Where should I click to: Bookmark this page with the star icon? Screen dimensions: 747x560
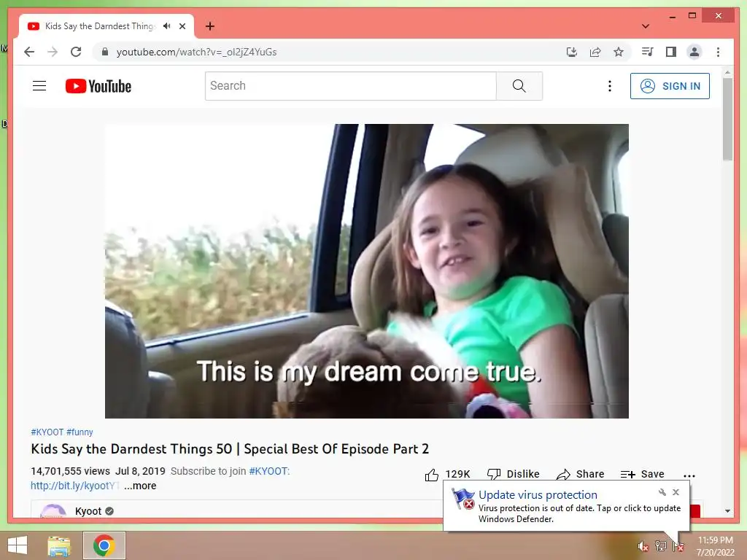coord(619,52)
